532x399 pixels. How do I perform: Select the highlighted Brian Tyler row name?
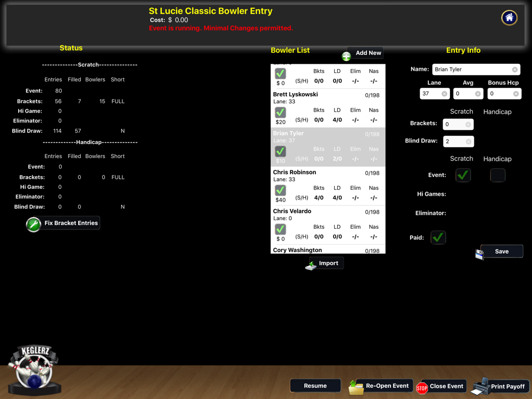point(288,134)
